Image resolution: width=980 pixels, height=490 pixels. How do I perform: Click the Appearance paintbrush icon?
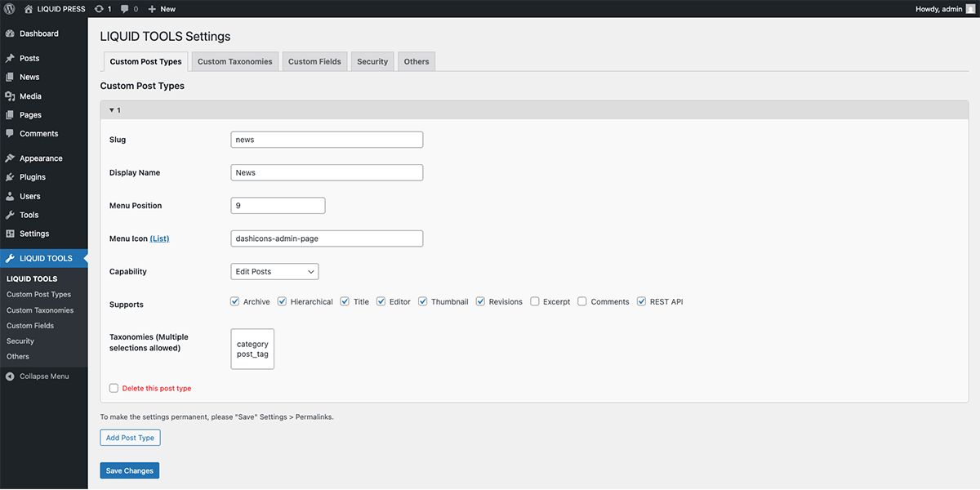coord(10,158)
